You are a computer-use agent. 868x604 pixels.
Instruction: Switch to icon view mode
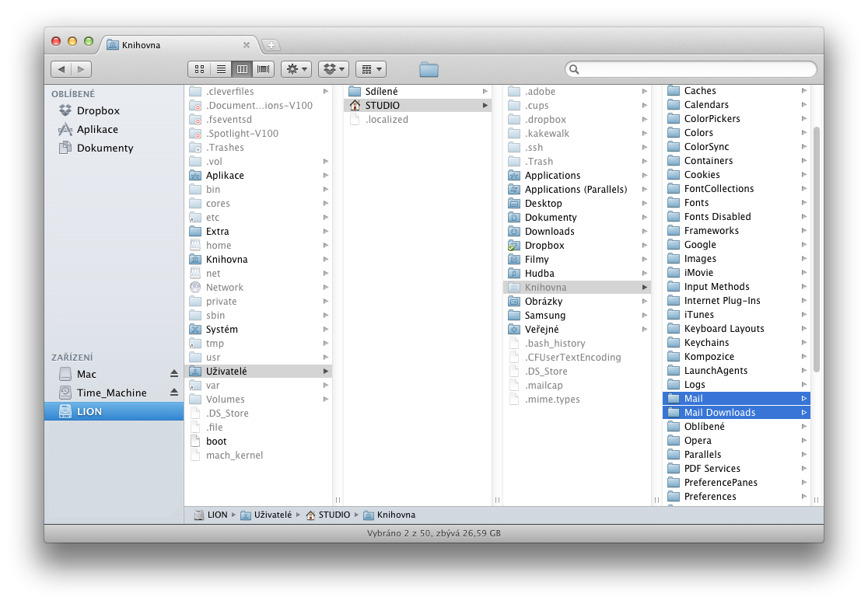pyautogui.click(x=200, y=69)
